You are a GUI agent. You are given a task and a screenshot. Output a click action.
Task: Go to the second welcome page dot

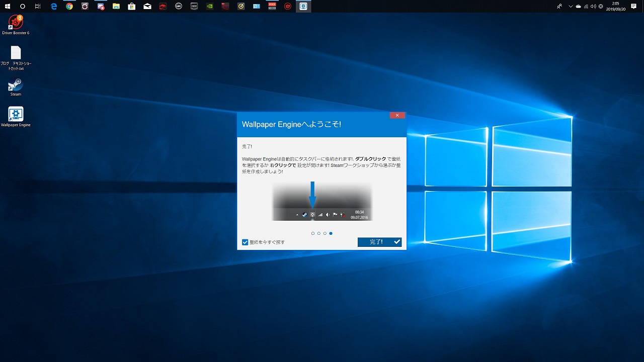pos(319,233)
